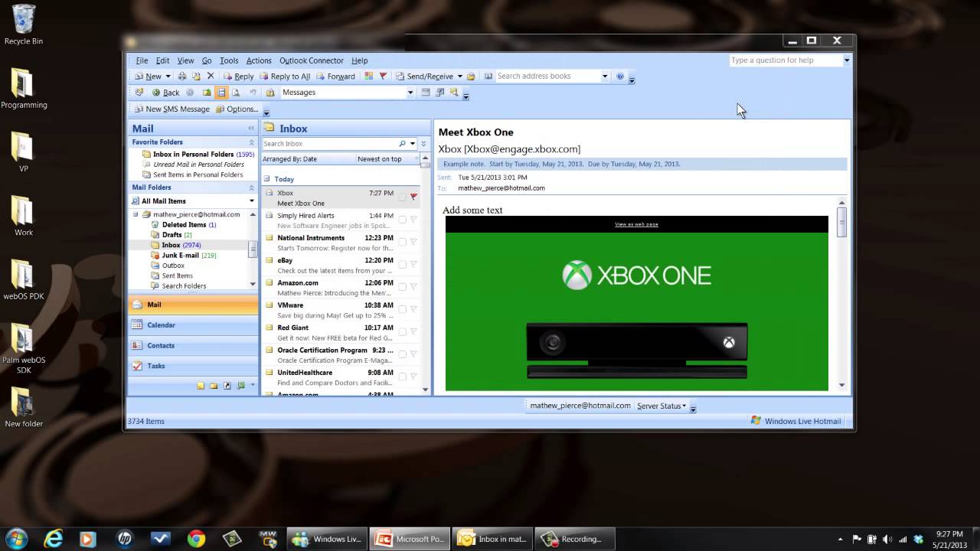Screen dimensions: 980x551
Task: Toggle category box on the VMware message
Action: point(402,309)
